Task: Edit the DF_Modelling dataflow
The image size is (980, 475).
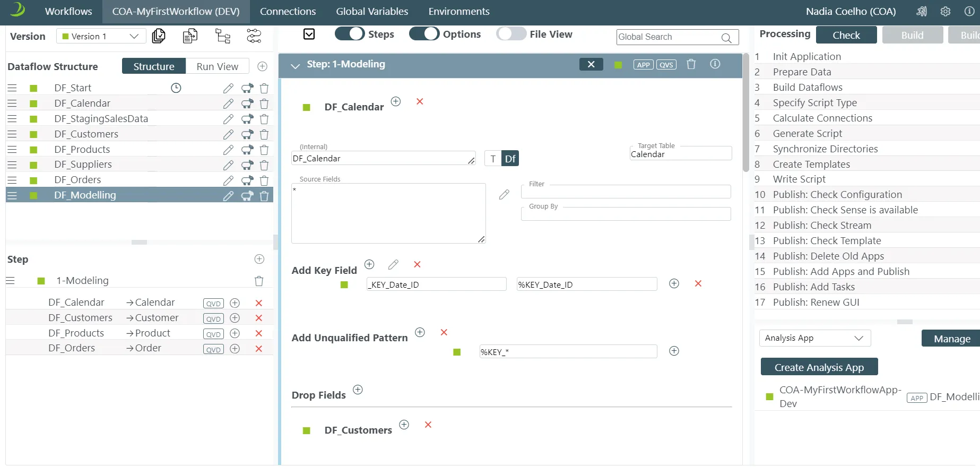Action: 228,196
